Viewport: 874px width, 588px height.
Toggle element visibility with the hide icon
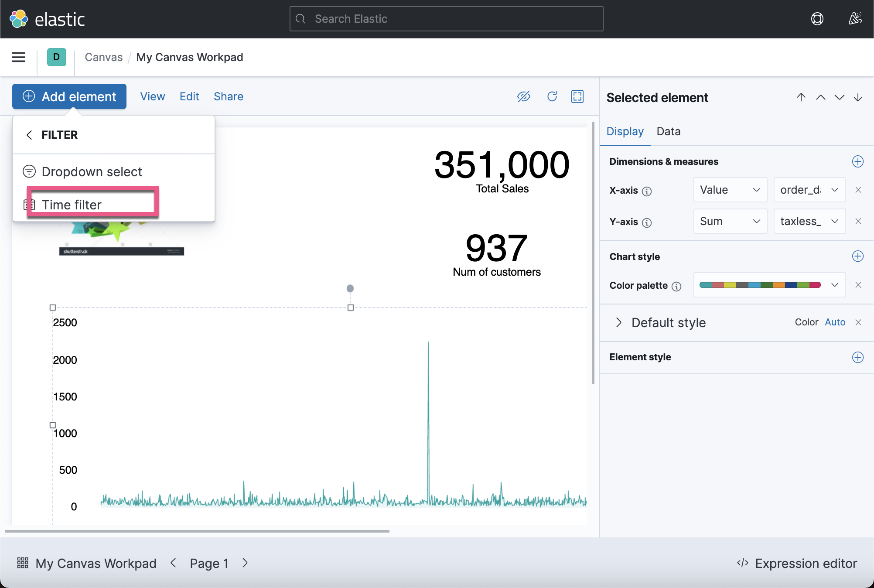pyautogui.click(x=524, y=96)
